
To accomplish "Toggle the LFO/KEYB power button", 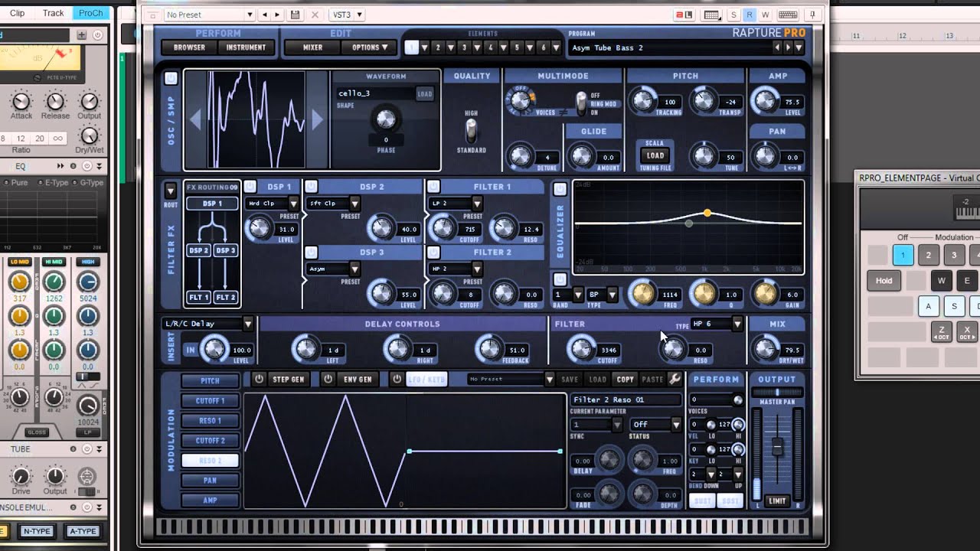I will click(397, 379).
